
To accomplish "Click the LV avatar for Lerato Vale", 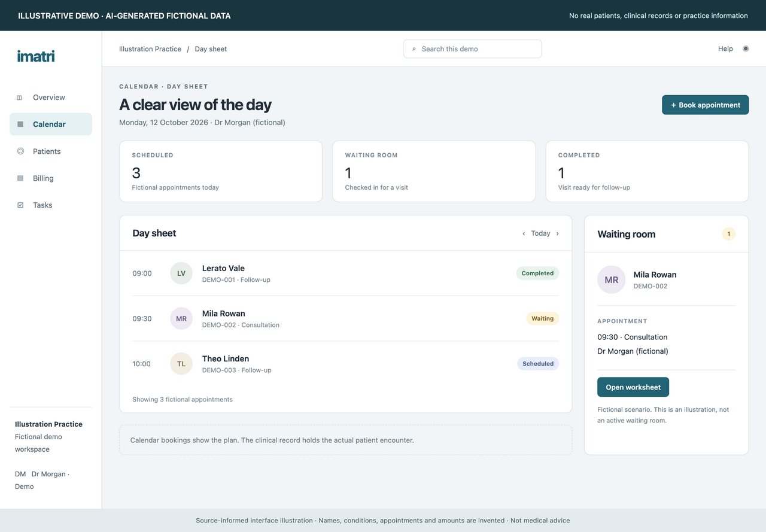I will click(x=181, y=273).
